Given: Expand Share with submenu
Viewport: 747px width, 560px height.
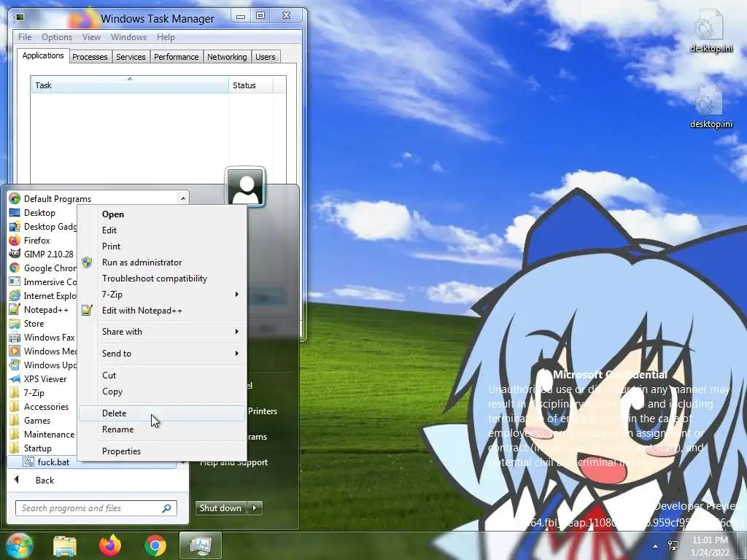Looking at the screenshot, I should (x=162, y=332).
